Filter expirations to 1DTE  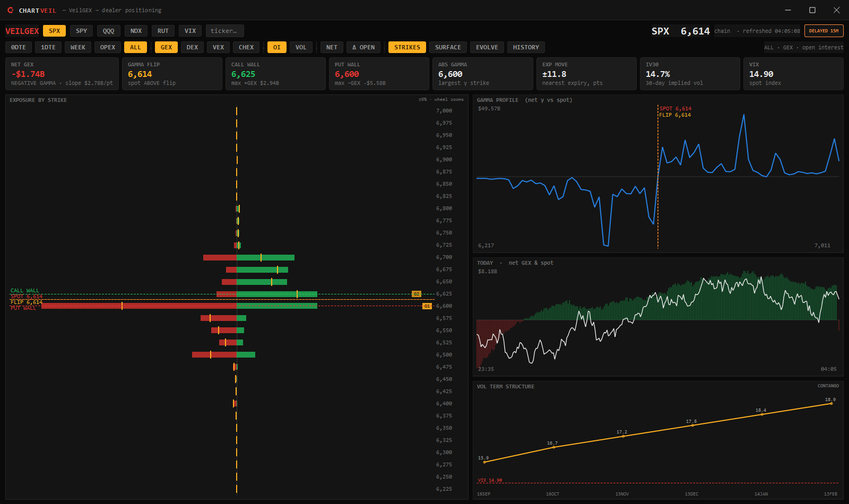click(48, 47)
